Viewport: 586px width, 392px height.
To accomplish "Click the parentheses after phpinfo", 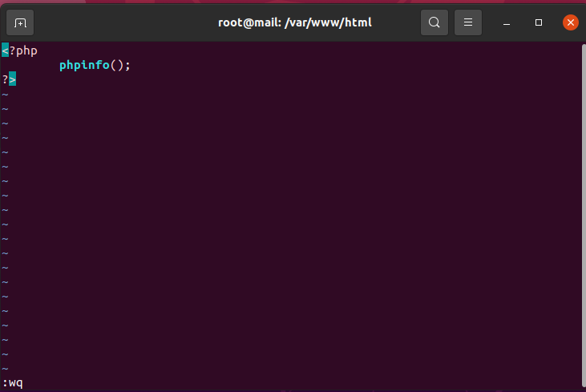I will pyautogui.click(x=117, y=65).
